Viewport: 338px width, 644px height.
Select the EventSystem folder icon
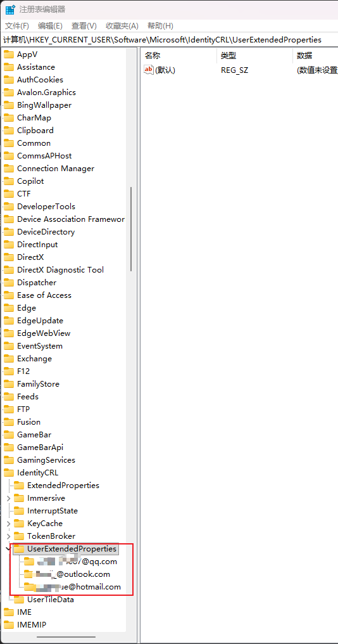pos(9,346)
